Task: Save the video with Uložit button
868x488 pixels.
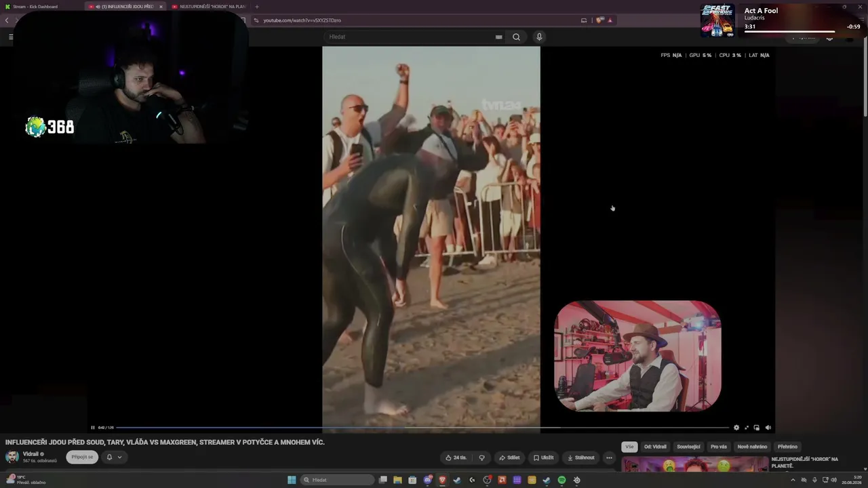Action: [543, 457]
